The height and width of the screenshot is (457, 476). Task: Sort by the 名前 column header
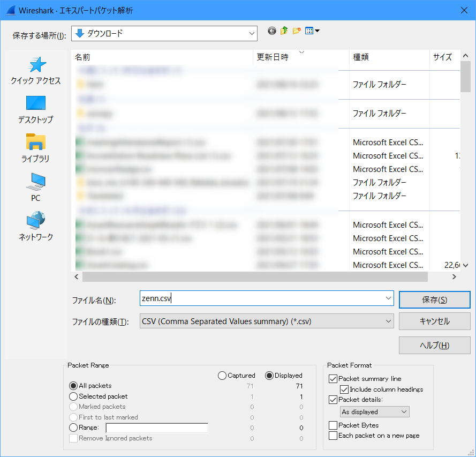click(x=162, y=57)
